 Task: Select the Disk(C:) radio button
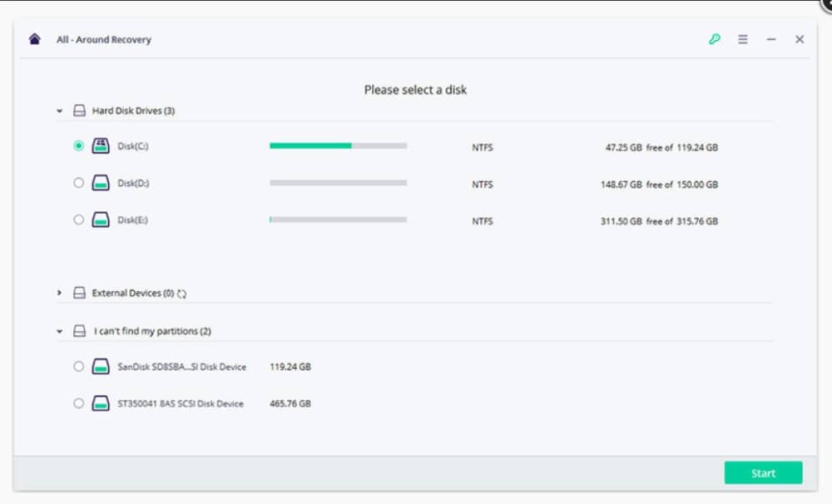pos(78,146)
